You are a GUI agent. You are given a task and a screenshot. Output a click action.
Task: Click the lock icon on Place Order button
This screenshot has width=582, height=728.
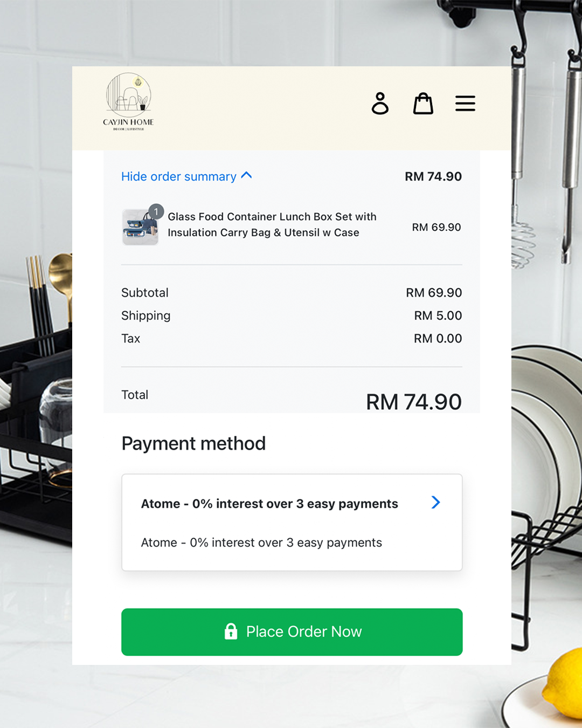pos(231,631)
